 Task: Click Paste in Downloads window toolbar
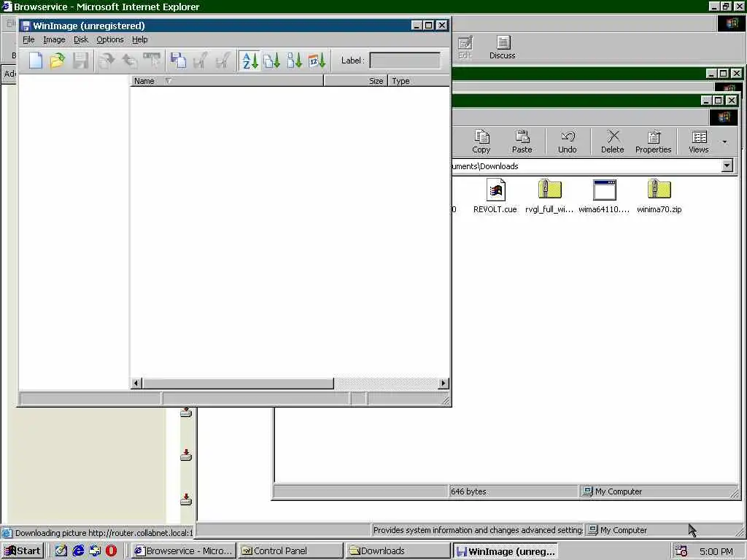coord(522,141)
